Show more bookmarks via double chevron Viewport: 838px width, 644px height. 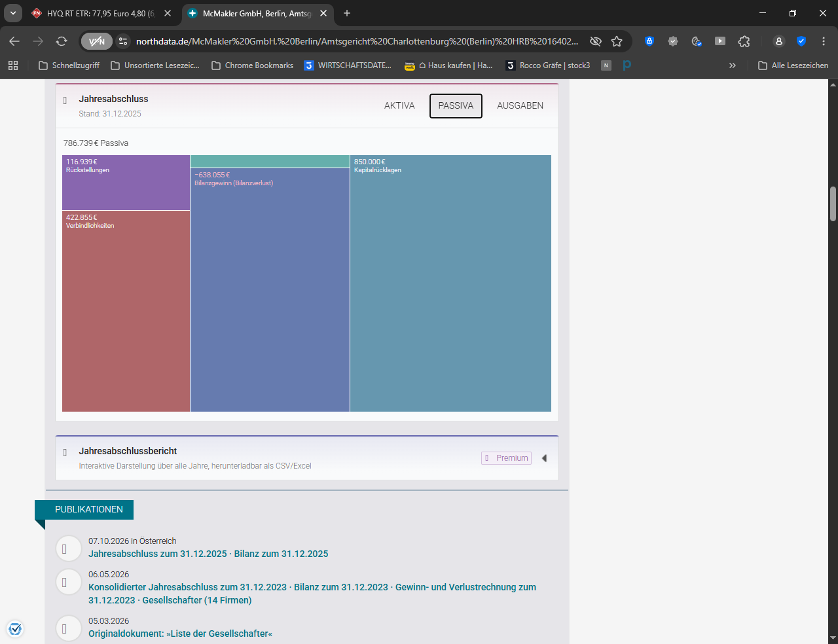[x=733, y=65]
